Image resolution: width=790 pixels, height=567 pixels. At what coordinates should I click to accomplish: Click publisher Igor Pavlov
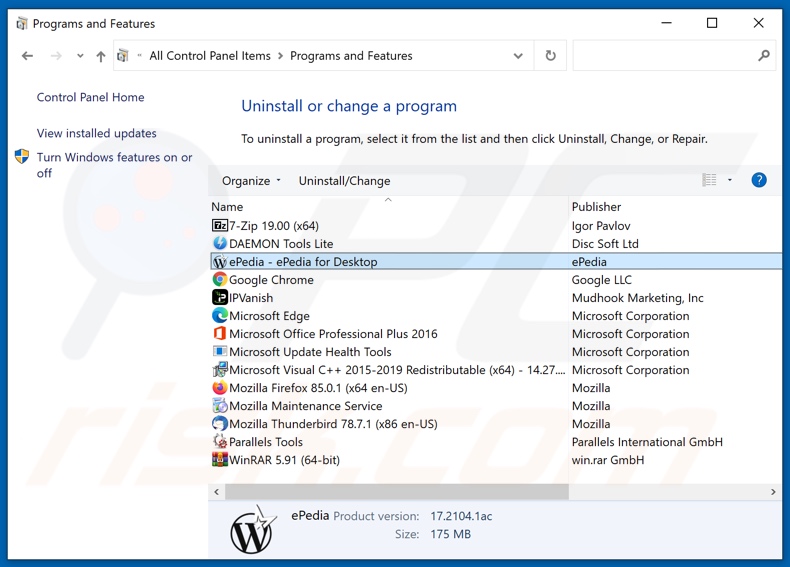[x=601, y=226]
